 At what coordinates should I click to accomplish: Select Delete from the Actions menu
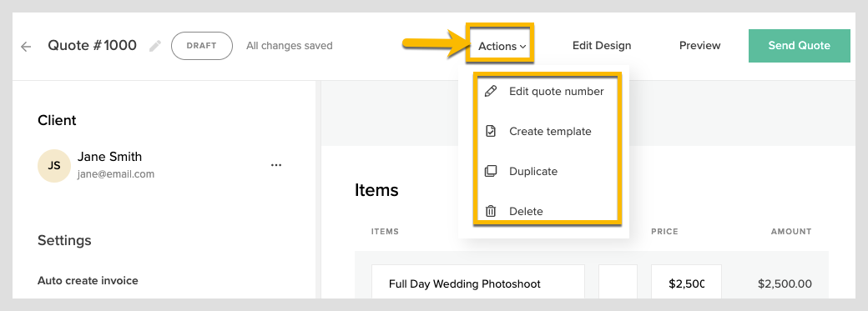coord(526,212)
